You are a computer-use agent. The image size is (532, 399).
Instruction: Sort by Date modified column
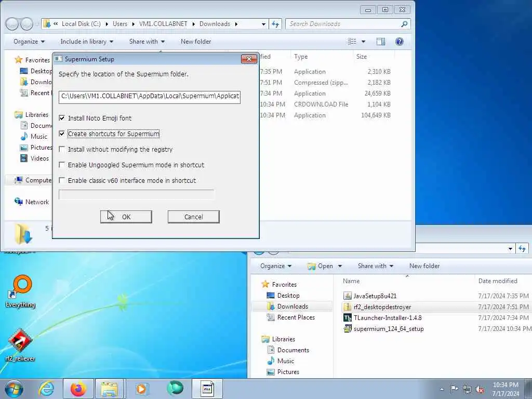point(498,281)
